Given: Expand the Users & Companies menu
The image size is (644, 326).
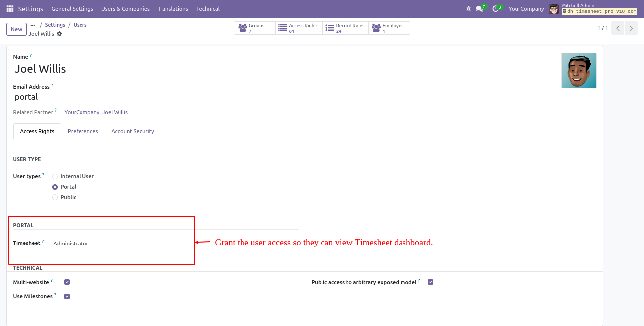Looking at the screenshot, I should pos(125,9).
